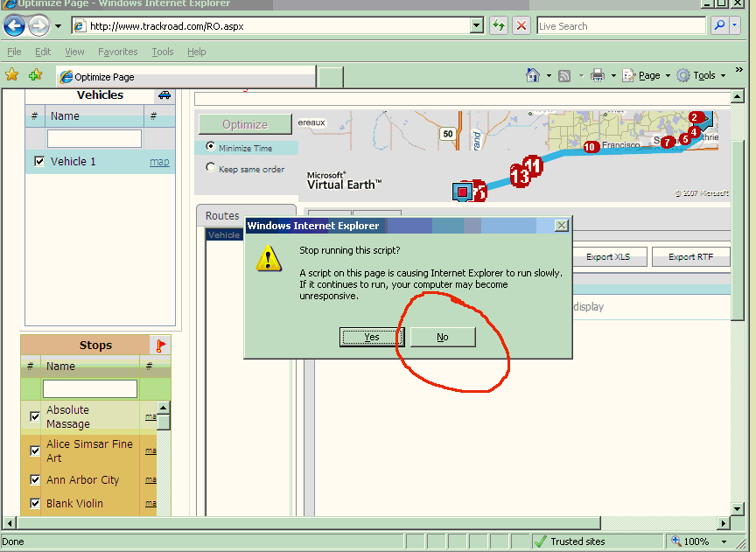Expand the feeds dropdown arrow
Image resolution: width=756 pixels, height=552 pixels.
[581, 76]
